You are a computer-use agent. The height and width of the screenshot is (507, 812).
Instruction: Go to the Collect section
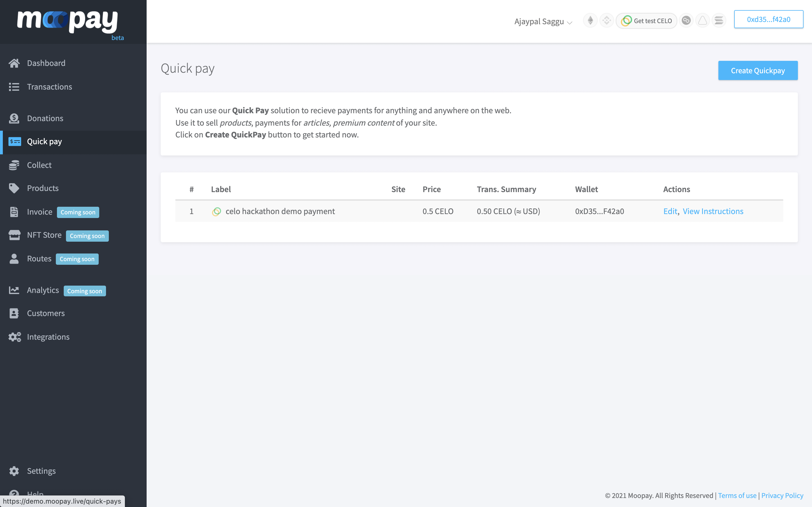[x=39, y=165]
